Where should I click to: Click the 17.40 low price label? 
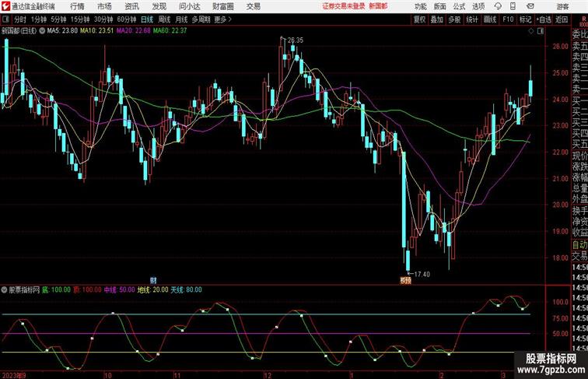coord(422,274)
